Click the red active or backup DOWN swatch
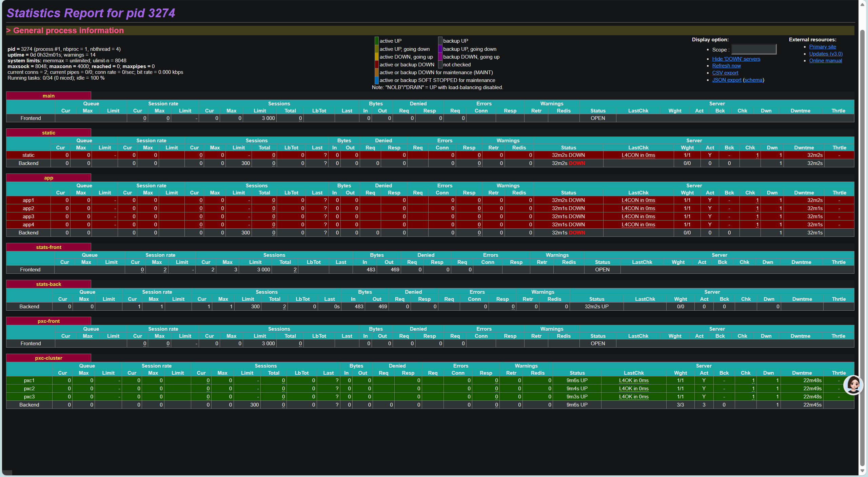868x477 pixels. click(376, 65)
